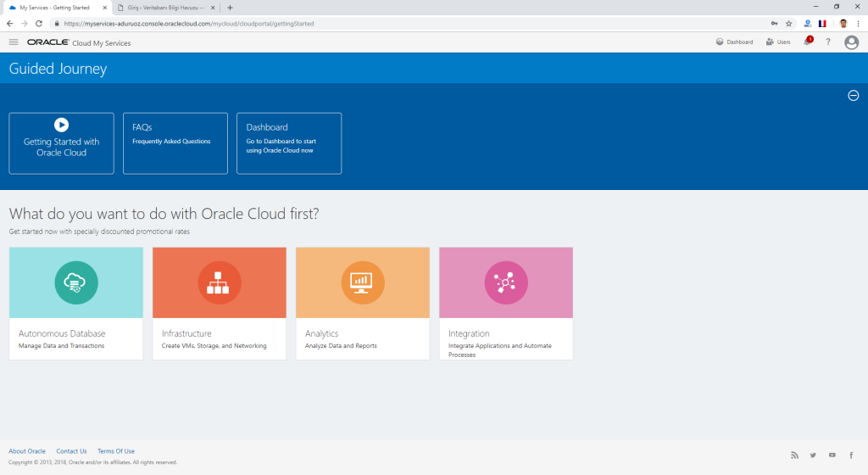This screenshot has height=475, width=868.
Task: Open the FAQs card
Action: [175, 143]
